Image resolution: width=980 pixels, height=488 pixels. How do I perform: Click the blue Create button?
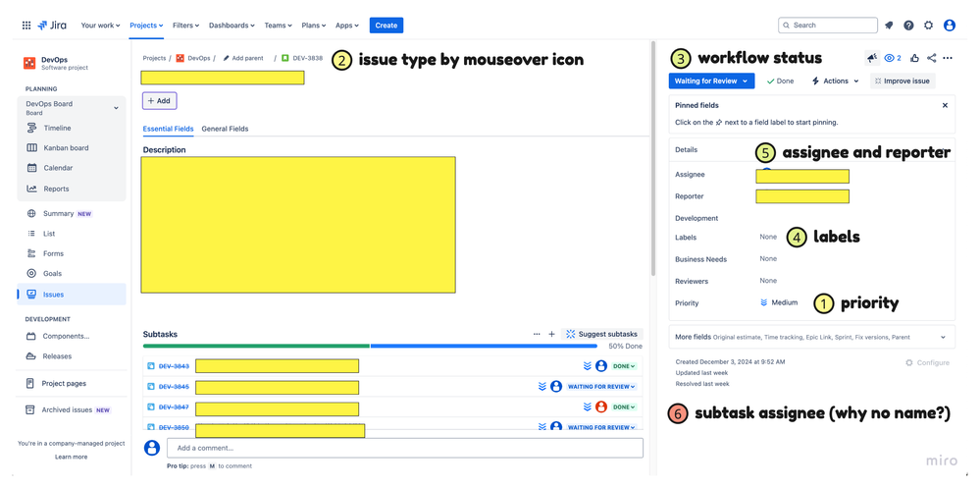tap(387, 26)
